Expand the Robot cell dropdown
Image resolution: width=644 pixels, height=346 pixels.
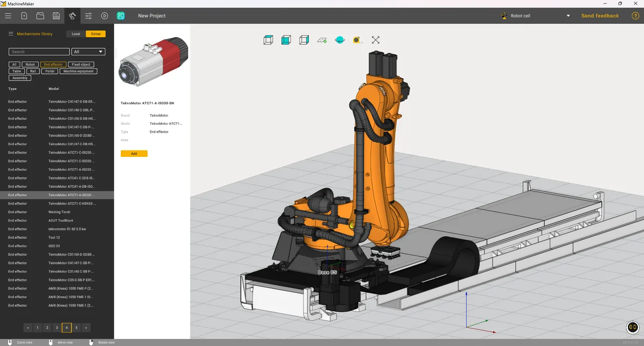point(568,16)
